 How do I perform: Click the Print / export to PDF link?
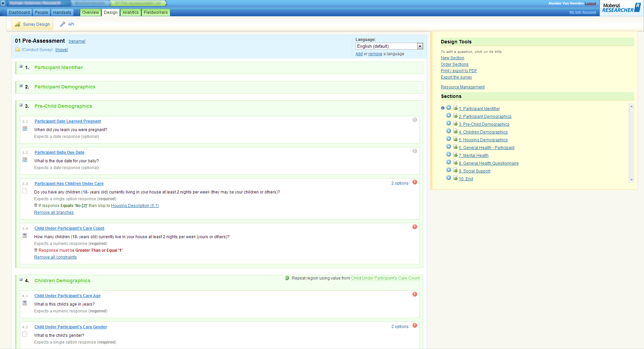point(458,71)
